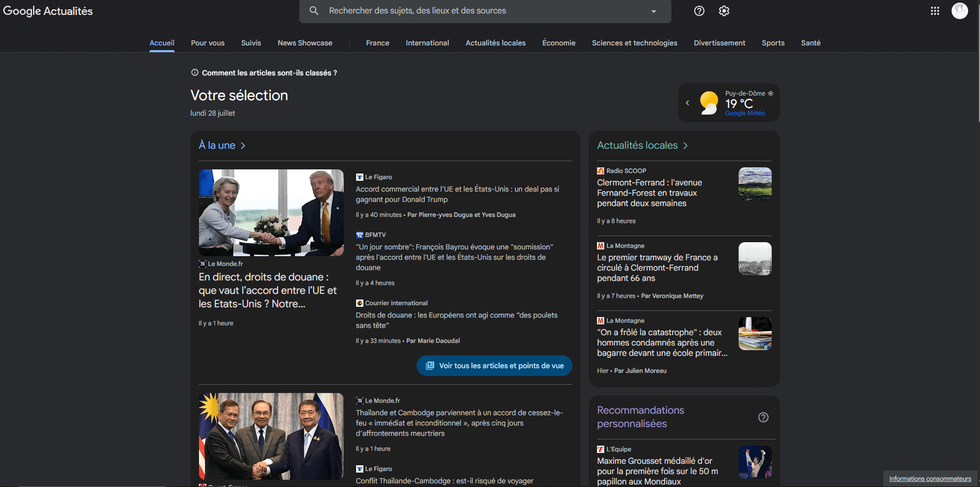Open BFMTV article about François Bayrou
The height and width of the screenshot is (487, 980).
454,257
